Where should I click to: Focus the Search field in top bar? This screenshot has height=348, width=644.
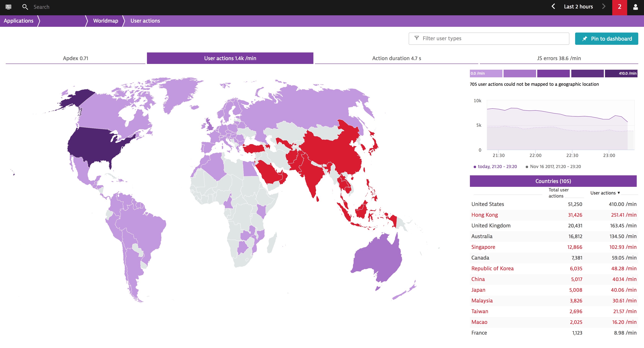[x=42, y=7]
